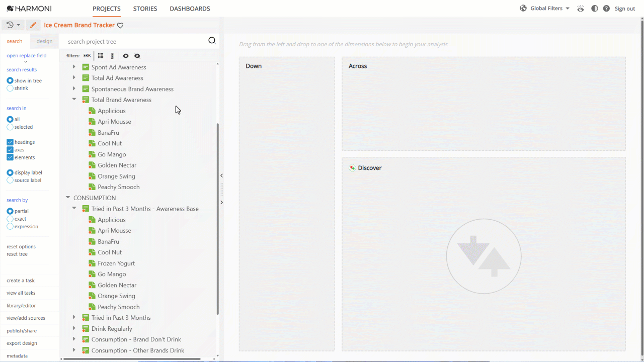Click the globe icon beside Global Filters
The height and width of the screenshot is (362, 644).
[523, 8]
